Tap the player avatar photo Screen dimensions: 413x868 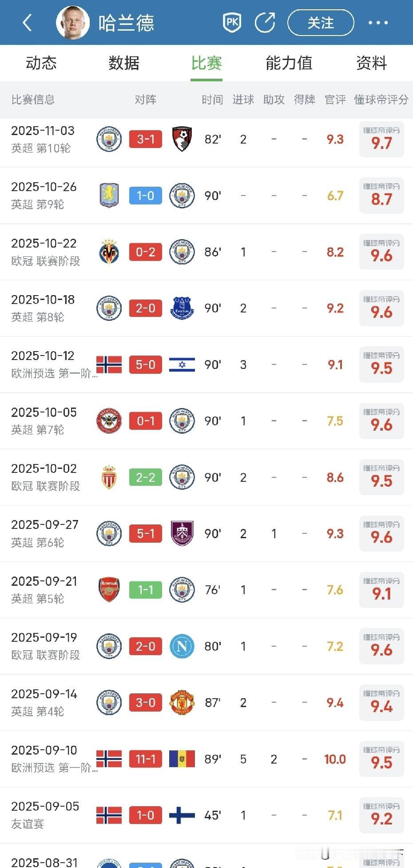pyautogui.click(x=72, y=22)
